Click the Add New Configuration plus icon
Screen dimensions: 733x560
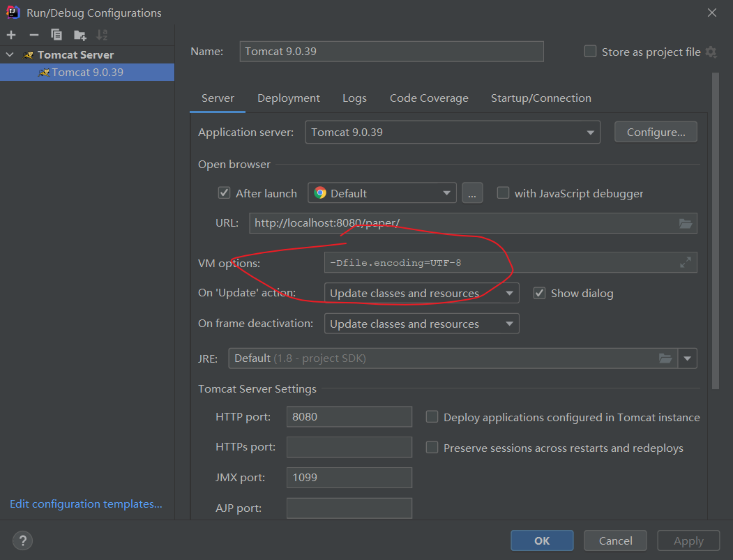pos(11,35)
